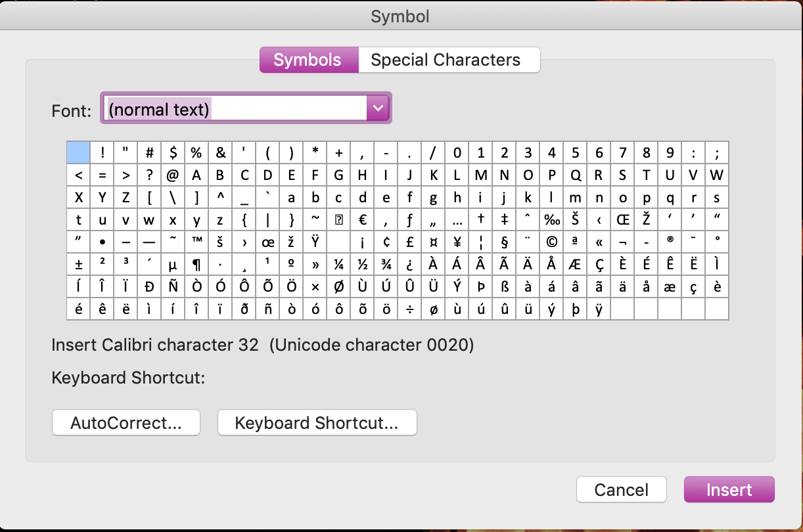This screenshot has width=803, height=532.
Task: Select the plus-minus symbol
Action: point(78,265)
